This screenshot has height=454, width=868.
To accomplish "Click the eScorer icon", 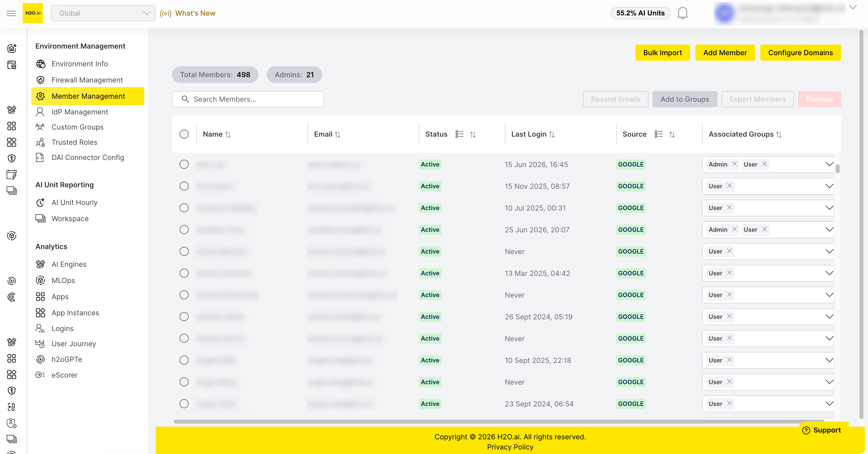I will (40, 375).
